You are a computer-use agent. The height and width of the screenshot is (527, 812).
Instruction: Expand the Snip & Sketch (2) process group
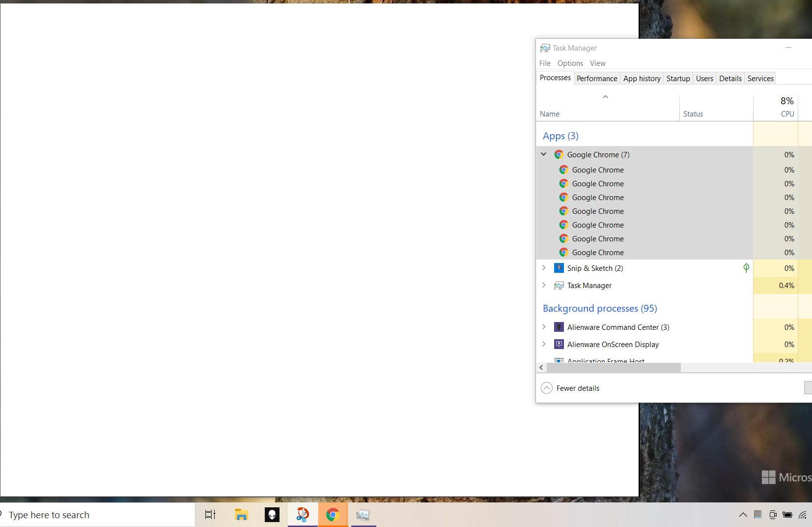pyautogui.click(x=544, y=268)
